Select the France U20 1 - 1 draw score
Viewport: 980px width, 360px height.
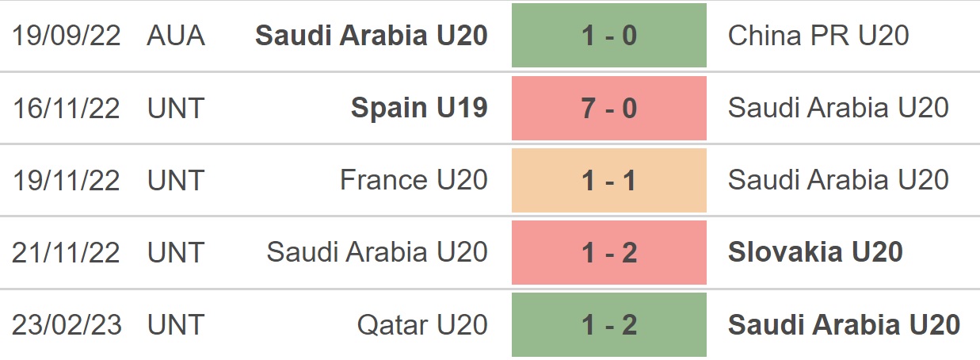pos(608,180)
